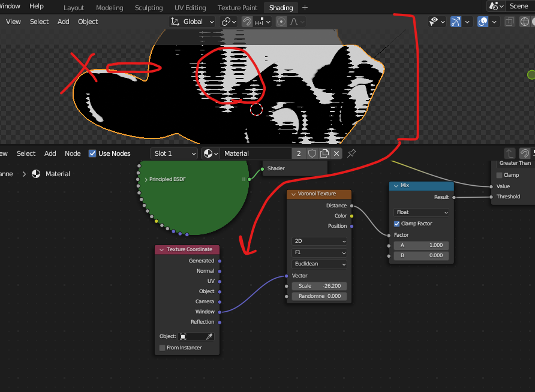Open the Mix node Float data type dropdown
The image size is (535, 392).
tap(422, 212)
